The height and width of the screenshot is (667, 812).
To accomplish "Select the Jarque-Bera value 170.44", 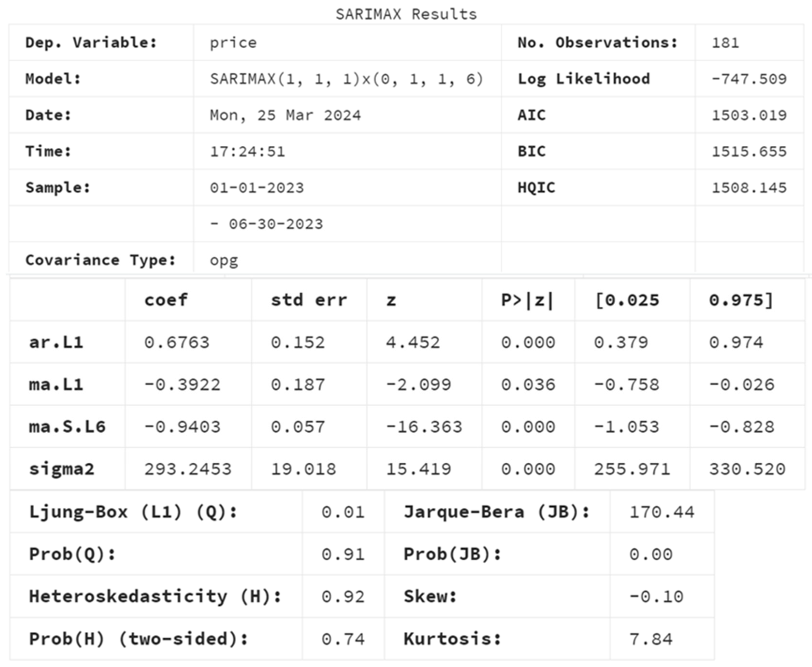I will pos(662,512).
